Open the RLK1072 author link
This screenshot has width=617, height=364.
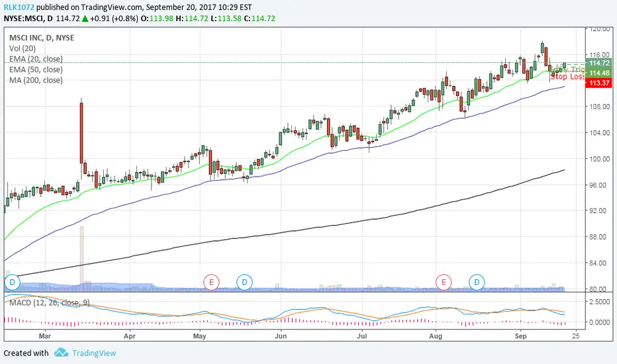19,7
